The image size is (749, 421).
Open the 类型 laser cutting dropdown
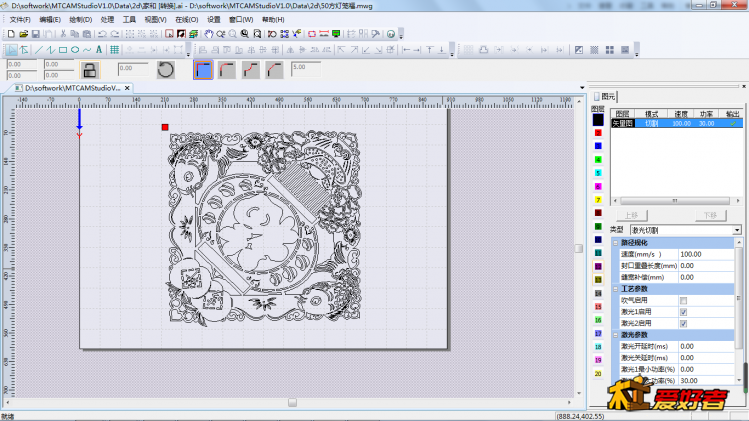point(737,230)
